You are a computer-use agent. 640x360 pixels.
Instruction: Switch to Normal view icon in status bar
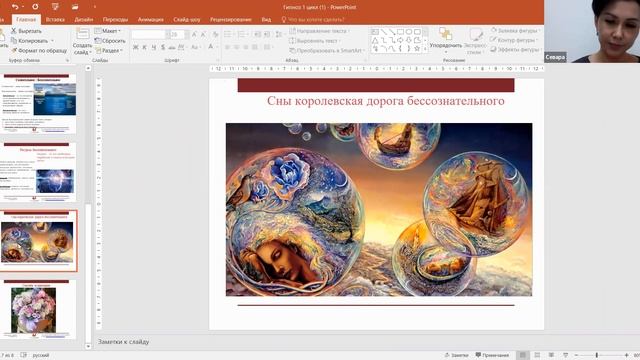point(522,355)
